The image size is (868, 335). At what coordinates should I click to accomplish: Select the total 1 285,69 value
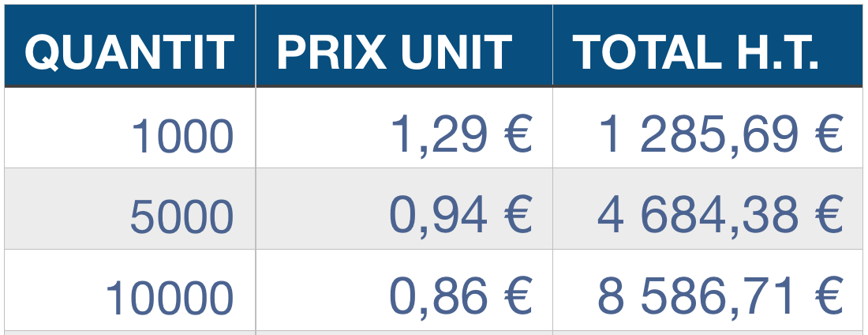pyautogui.click(x=698, y=135)
